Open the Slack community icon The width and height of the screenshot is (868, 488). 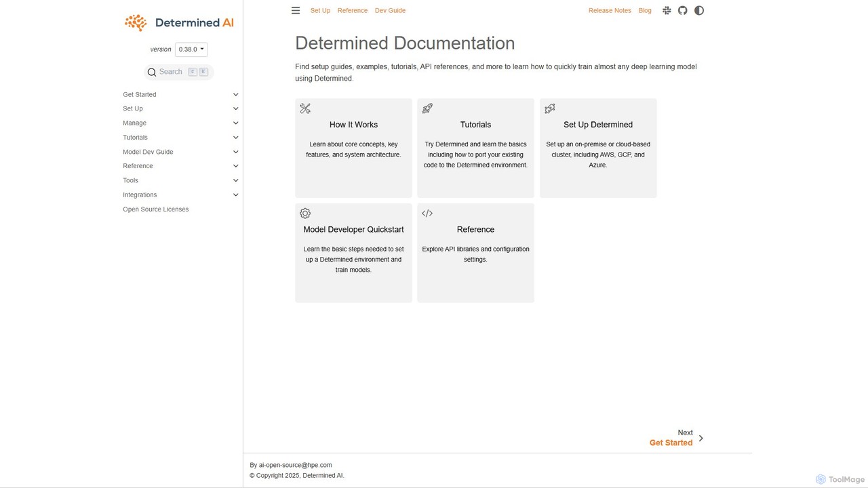667,10
